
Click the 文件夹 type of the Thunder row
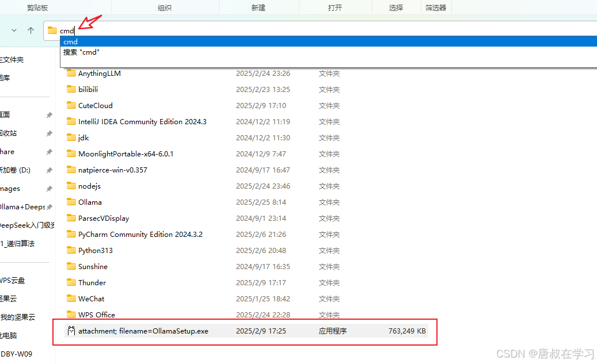pos(329,282)
